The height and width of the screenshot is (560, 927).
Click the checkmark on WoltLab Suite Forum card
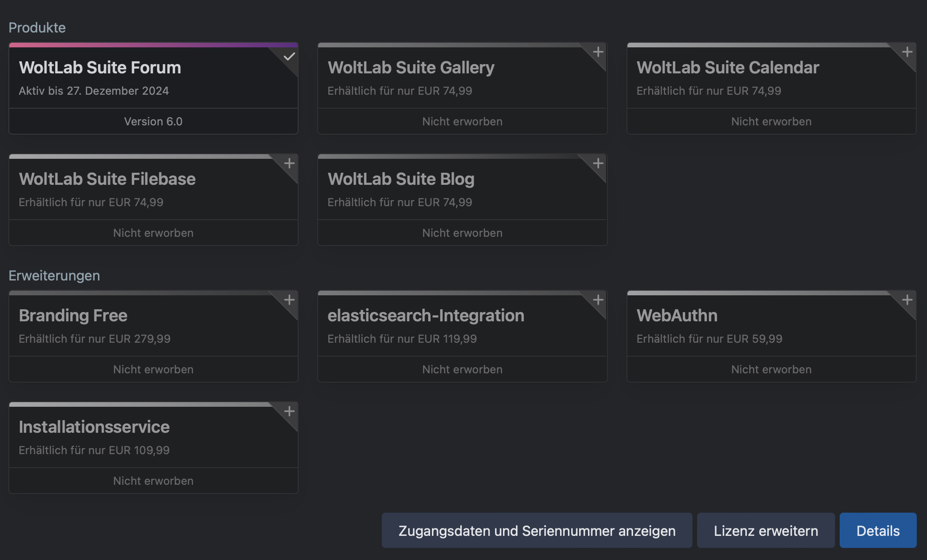coord(289,57)
